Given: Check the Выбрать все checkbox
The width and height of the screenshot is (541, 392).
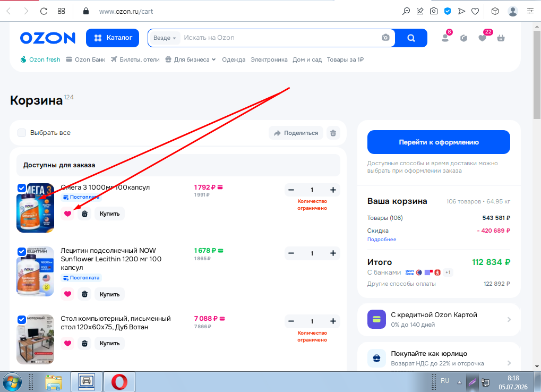Looking at the screenshot, I should click(22, 133).
